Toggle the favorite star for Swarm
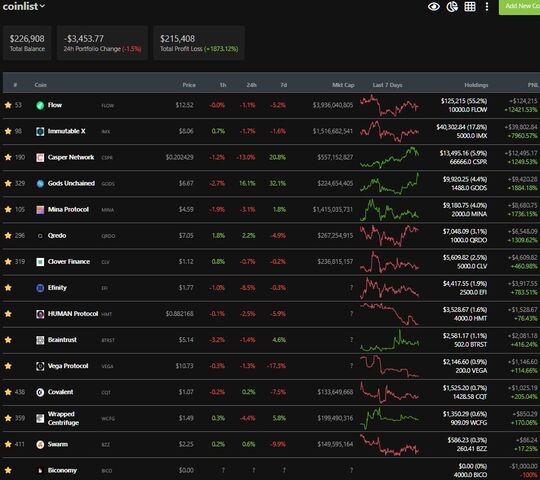The height and width of the screenshot is (480, 540). point(8,444)
